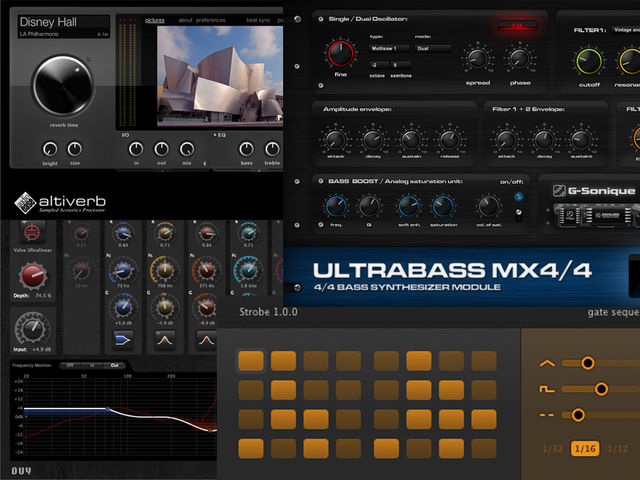640x480 pixels.
Task: Open the FILTER1 Vintage type dropdown
Action: [627, 30]
